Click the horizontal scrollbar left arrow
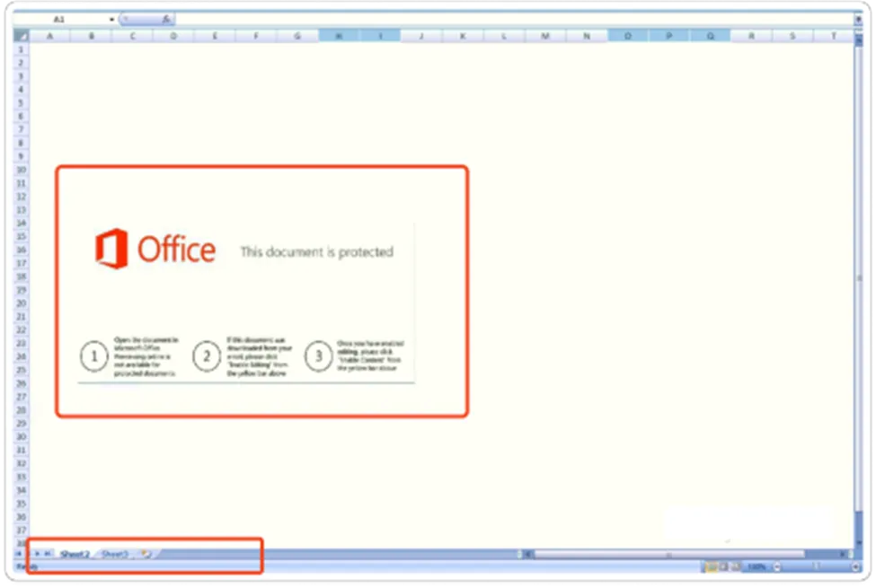 tap(528, 553)
